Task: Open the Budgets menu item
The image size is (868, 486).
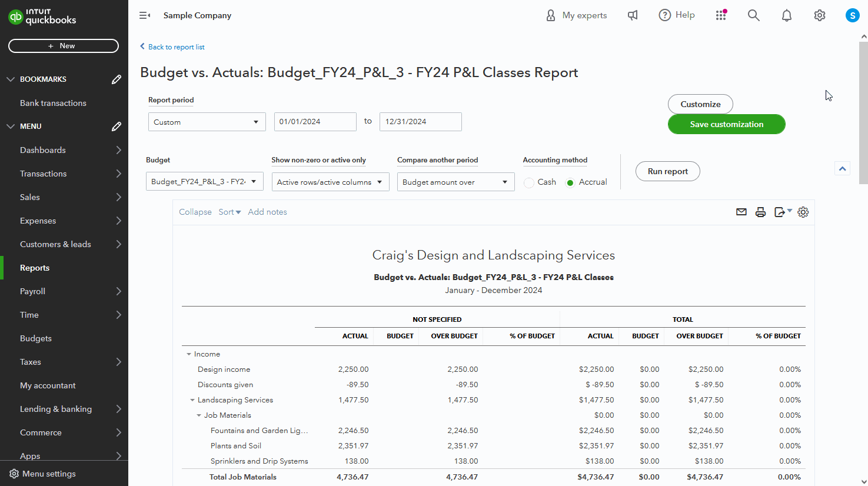Action: 35,338
